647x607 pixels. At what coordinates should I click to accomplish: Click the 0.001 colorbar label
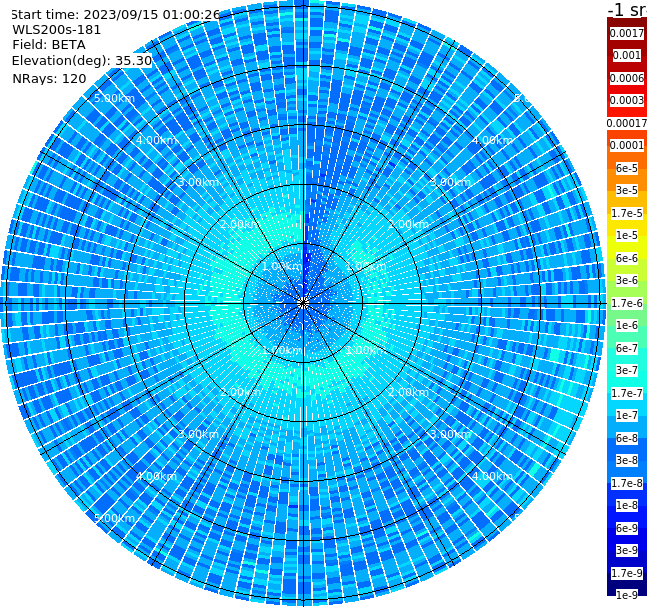click(627, 55)
